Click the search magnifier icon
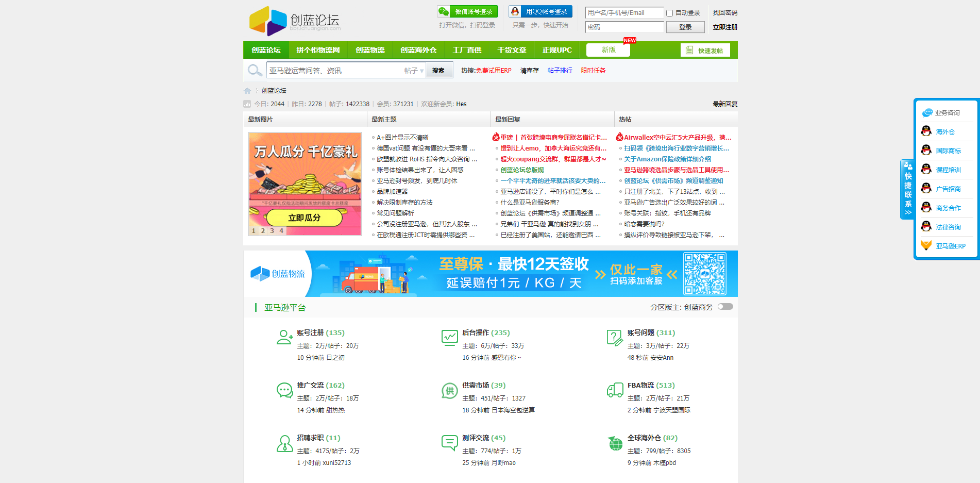 [255, 70]
